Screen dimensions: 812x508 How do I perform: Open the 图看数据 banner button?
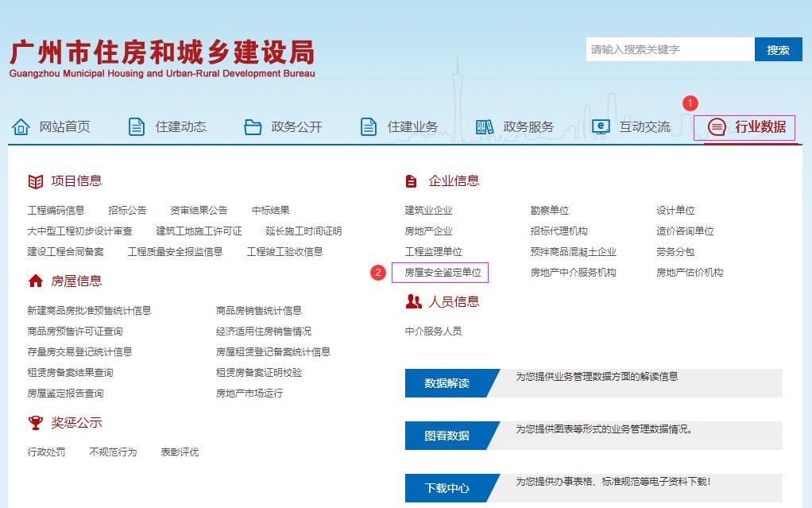[447, 436]
